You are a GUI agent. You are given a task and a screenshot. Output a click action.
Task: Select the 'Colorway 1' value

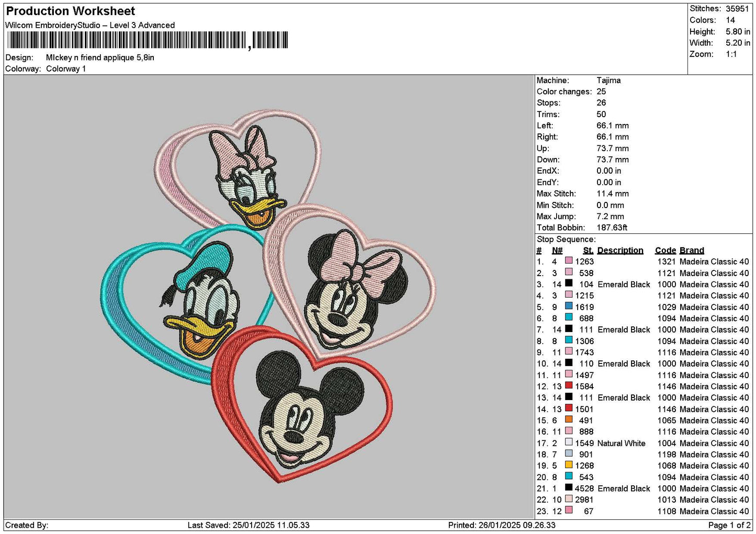pos(66,69)
